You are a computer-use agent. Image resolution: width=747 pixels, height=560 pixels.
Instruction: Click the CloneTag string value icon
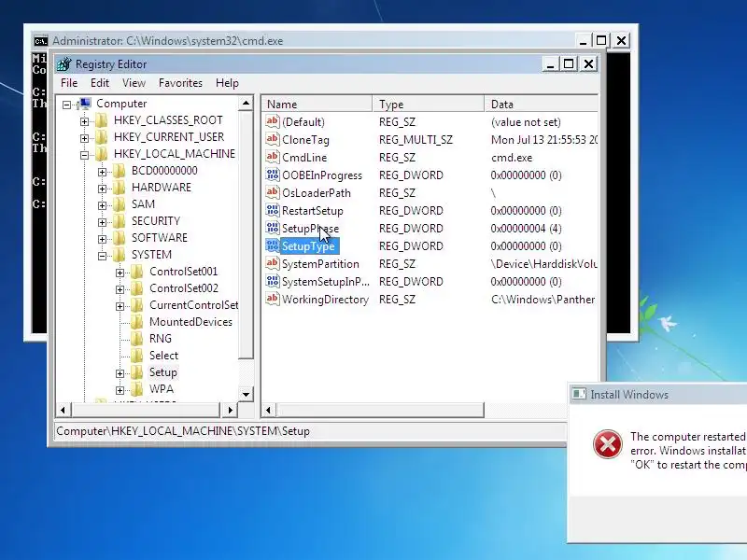[x=272, y=139]
